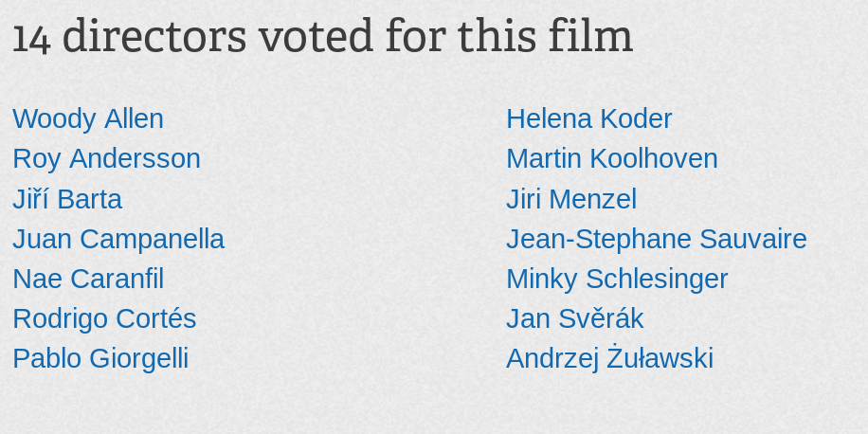Click the surname Koolhoven in the list
Screen dimensions: 868x434
coord(653,159)
